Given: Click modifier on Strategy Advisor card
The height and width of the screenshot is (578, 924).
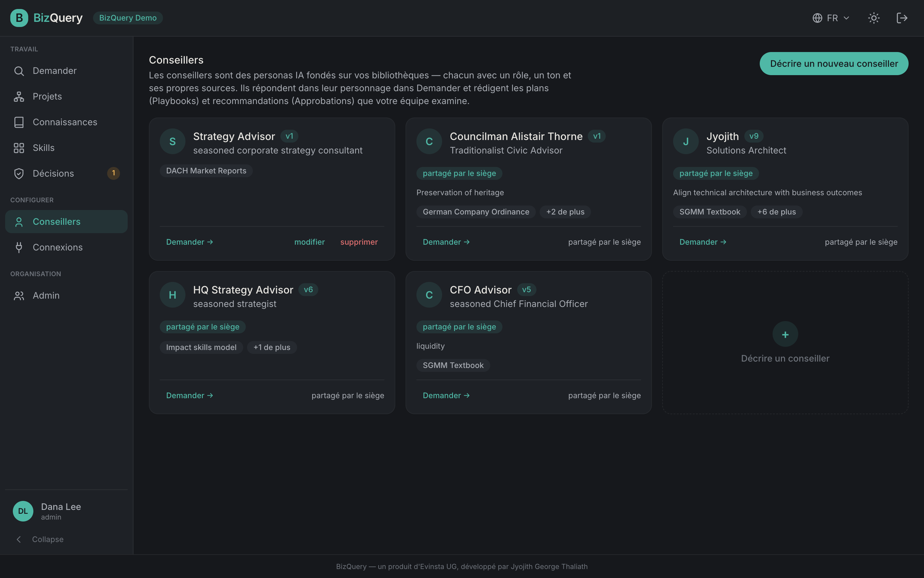Looking at the screenshot, I should (x=309, y=242).
